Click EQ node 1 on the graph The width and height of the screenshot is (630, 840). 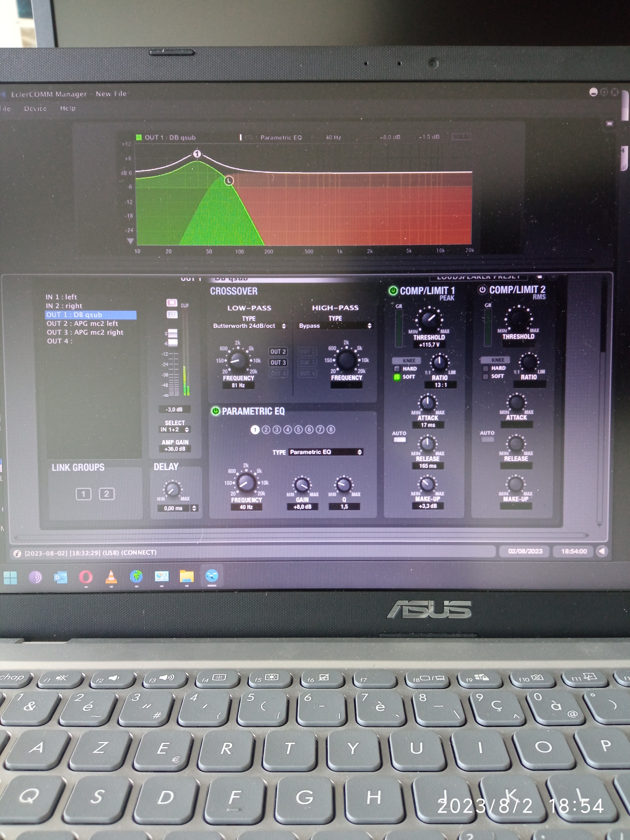(197, 154)
